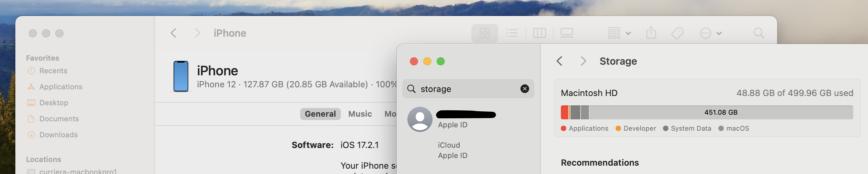Expand the ellipsis action menu
The height and width of the screenshot is (174, 868).
710,33
